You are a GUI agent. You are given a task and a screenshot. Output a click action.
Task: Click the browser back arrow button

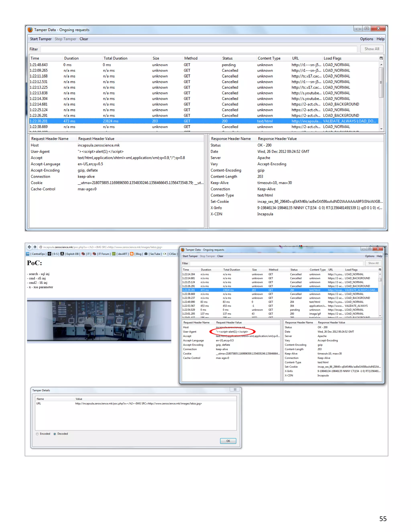coord(30,247)
